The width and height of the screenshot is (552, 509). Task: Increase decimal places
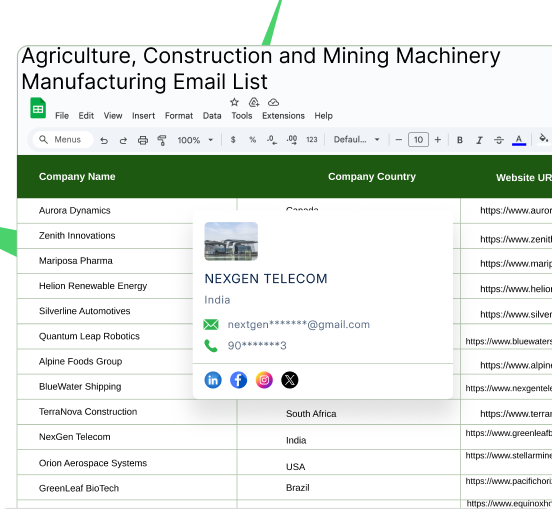point(292,140)
